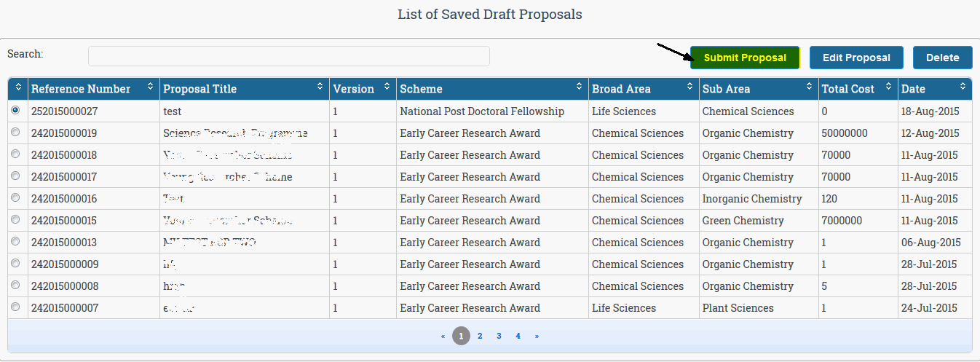This screenshot has width=980, height=362.
Task: Click date 12-Aug-2015
Action: tap(930, 133)
